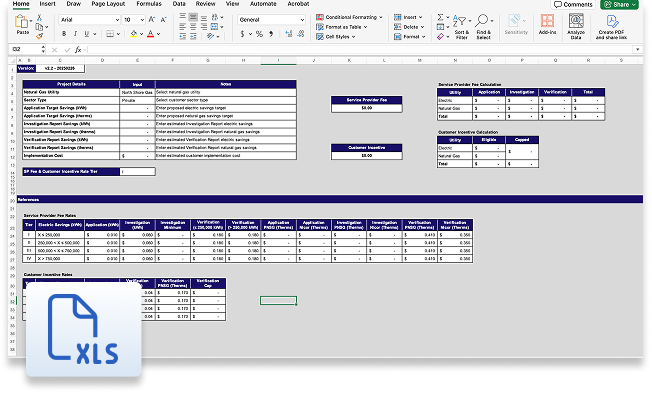Image resolution: width=652 pixels, height=393 pixels.
Task: Expand Format as Table menu
Action: coord(342,27)
